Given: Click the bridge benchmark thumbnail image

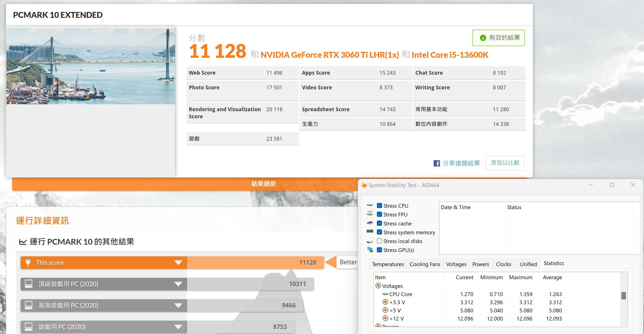Looking at the screenshot, I should coord(90,66).
